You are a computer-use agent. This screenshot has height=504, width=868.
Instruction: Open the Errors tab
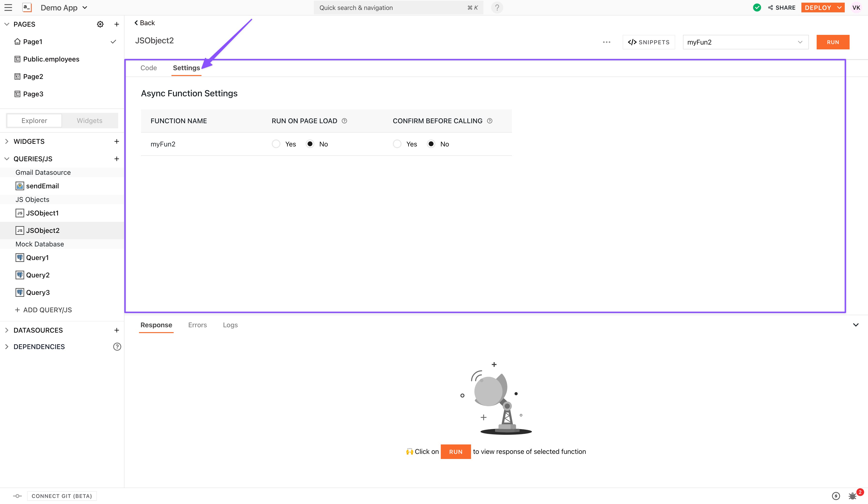(197, 325)
